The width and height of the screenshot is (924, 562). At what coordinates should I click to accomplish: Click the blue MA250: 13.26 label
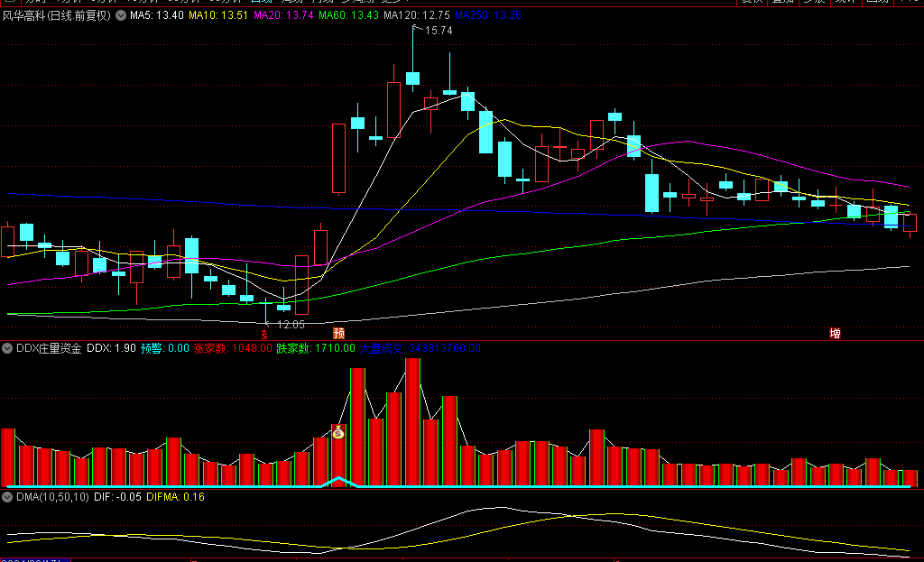(488, 15)
